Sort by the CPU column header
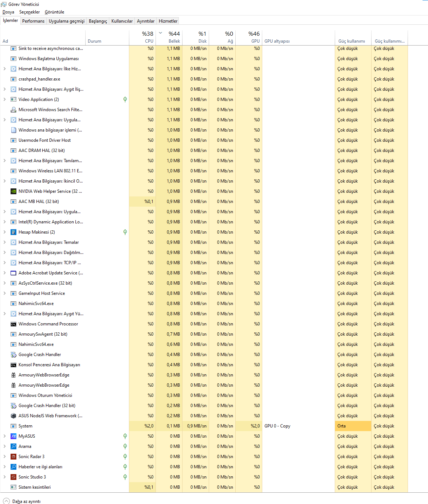Screen dimensions: 428x504 click(x=142, y=37)
